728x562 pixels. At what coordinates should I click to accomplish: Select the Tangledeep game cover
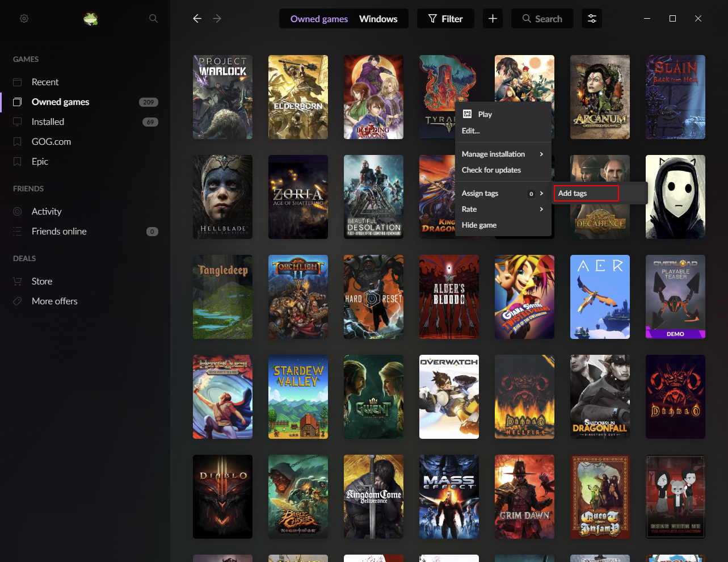tap(222, 297)
